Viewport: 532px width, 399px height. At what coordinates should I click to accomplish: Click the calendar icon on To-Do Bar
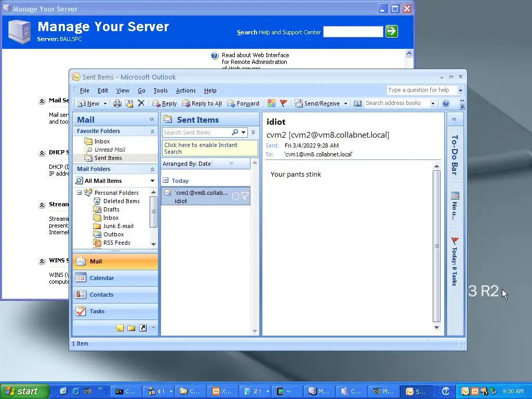coord(455,196)
